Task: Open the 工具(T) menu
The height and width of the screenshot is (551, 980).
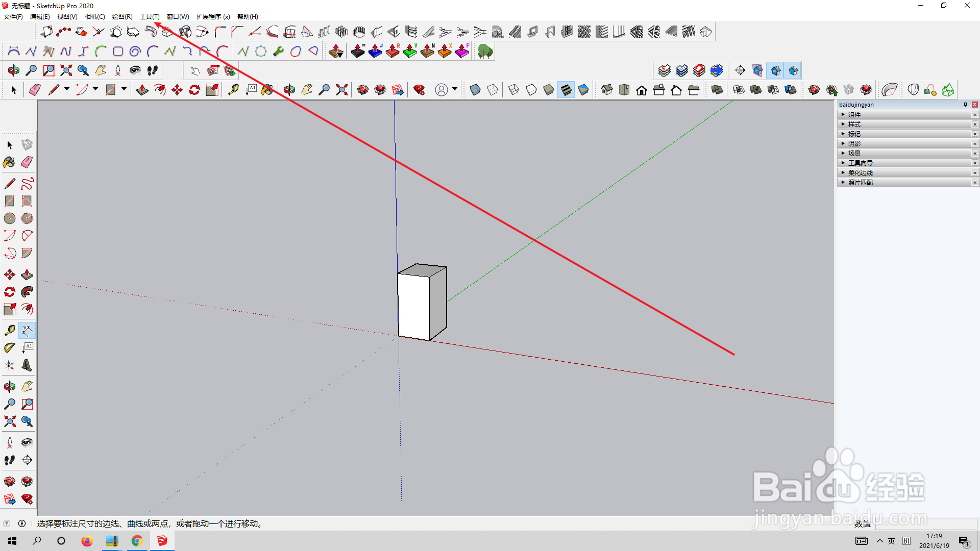Action: (150, 17)
